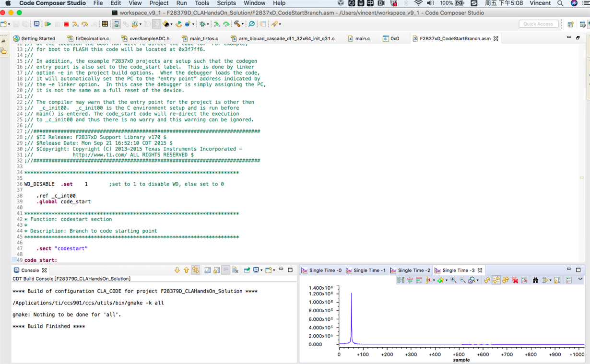The height and width of the screenshot is (364, 590).
Task: Open the New file dropdown arrow
Action: (9, 24)
